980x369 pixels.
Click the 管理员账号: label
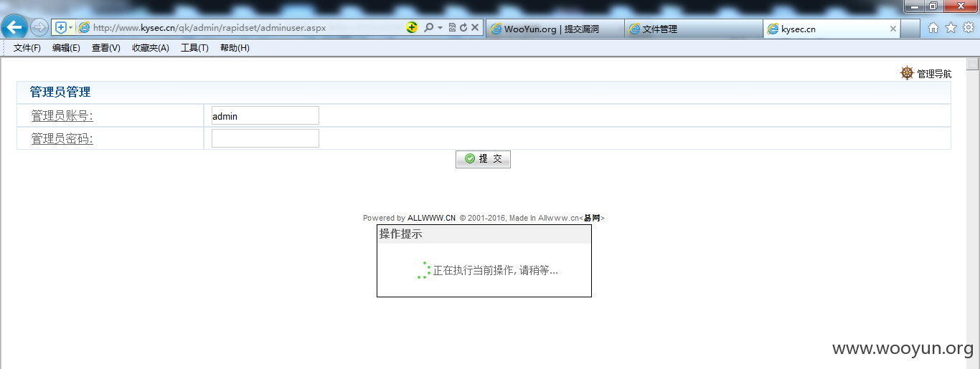point(62,116)
